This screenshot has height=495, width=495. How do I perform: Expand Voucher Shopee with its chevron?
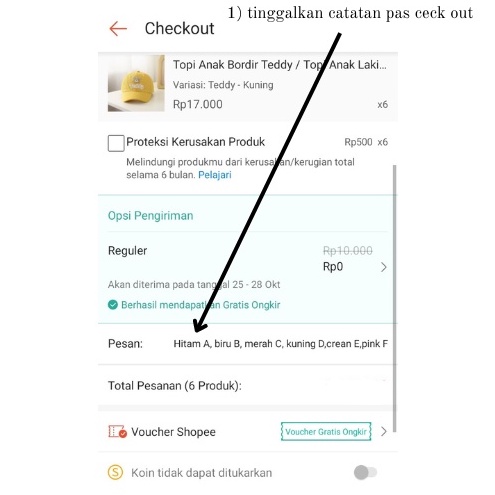click(x=384, y=431)
